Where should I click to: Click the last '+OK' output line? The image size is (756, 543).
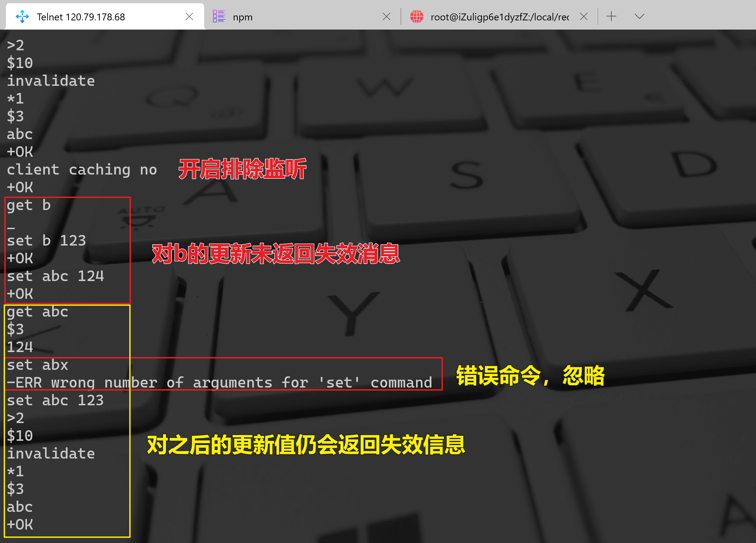click(x=20, y=525)
